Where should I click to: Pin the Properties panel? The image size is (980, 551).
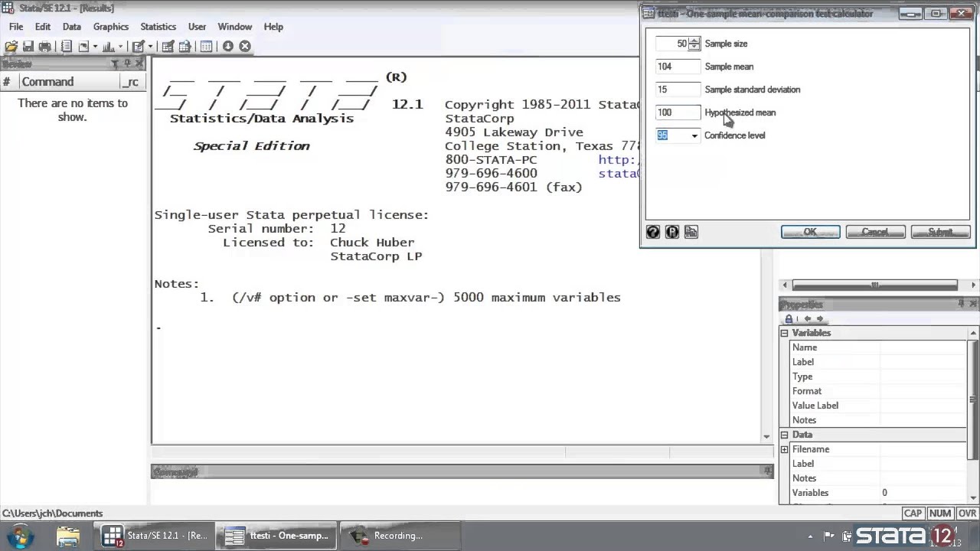(962, 305)
